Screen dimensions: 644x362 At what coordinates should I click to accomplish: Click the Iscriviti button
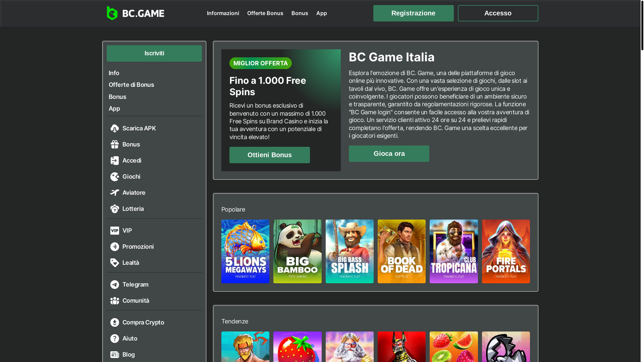click(x=154, y=53)
